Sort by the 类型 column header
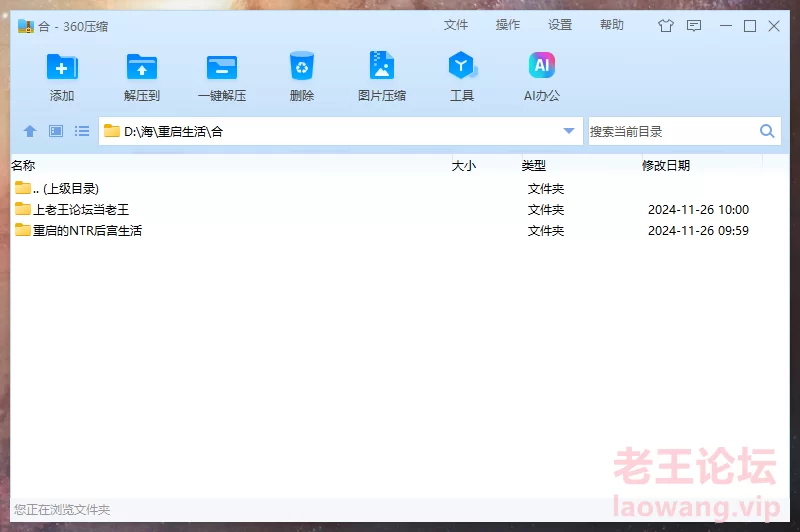The height and width of the screenshot is (532, 800). click(x=534, y=165)
